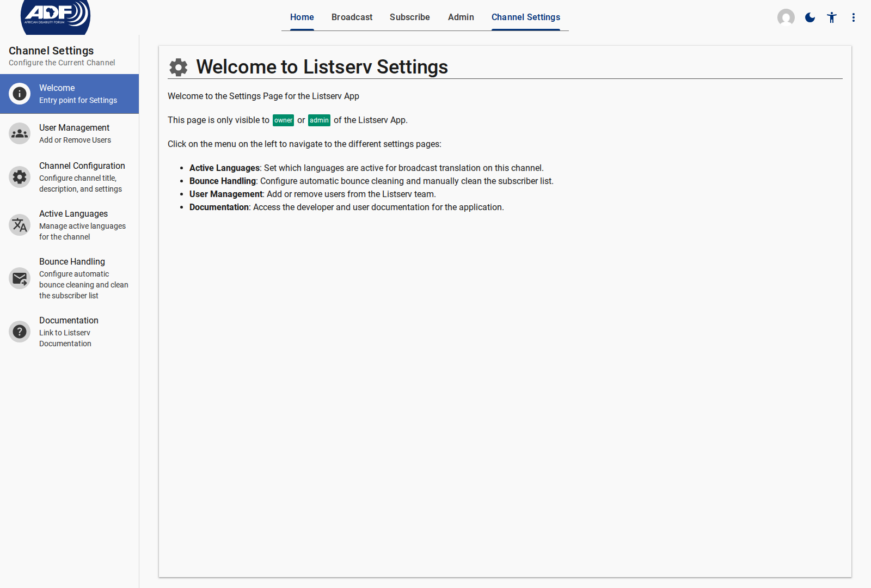
Task: Click the Welcome info icon in sidebar
Action: coord(20,94)
